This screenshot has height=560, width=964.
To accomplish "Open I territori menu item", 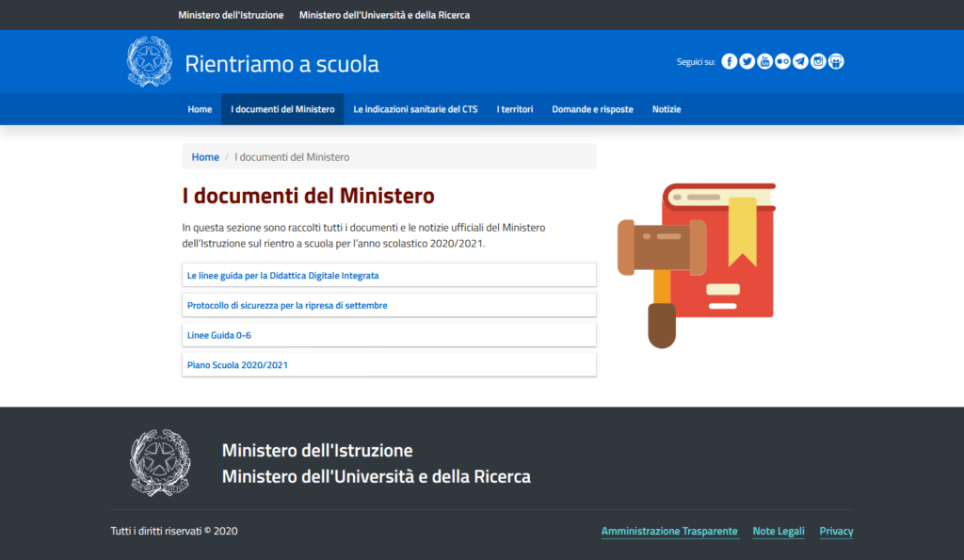I will 515,109.
